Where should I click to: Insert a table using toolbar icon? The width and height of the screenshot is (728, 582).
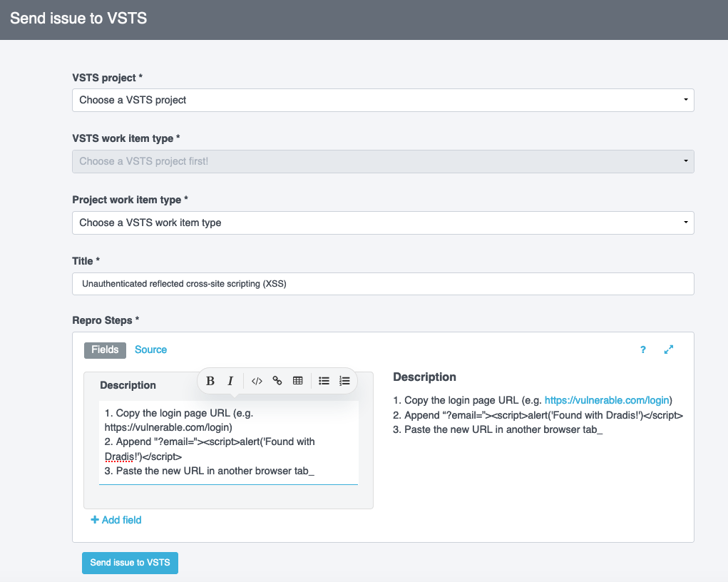[297, 381]
